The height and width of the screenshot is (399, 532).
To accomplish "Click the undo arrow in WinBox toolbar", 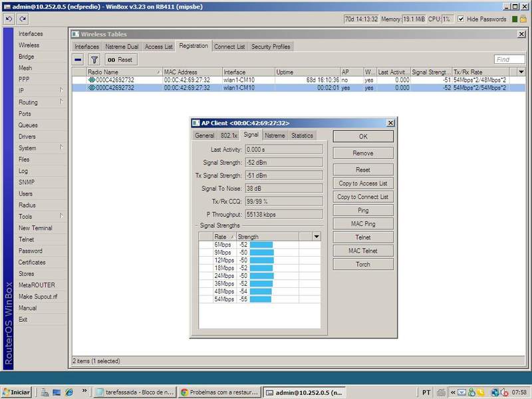I will pos(9,19).
